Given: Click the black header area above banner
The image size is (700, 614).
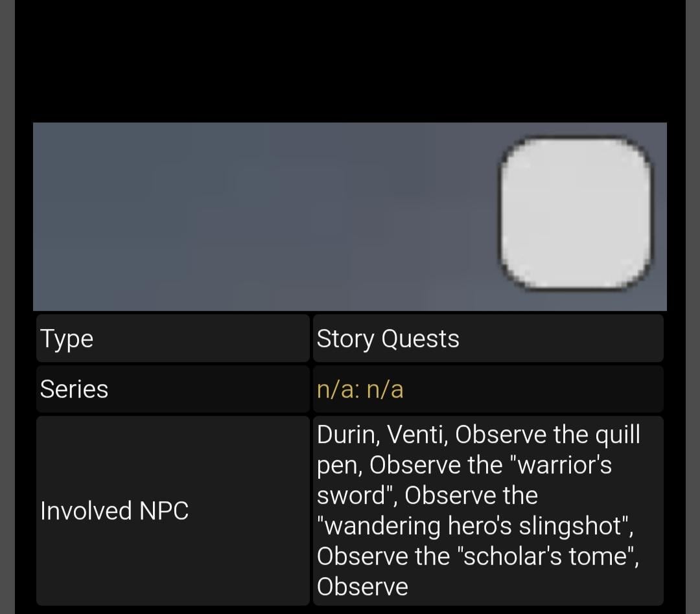Looking at the screenshot, I should point(350,58).
